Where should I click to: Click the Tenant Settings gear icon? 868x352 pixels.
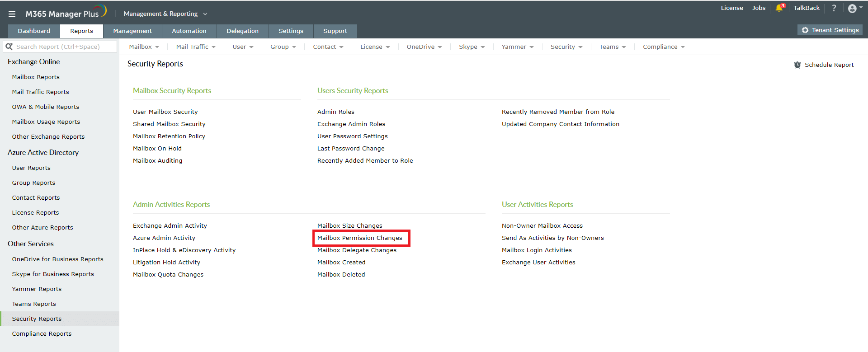(x=805, y=30)
